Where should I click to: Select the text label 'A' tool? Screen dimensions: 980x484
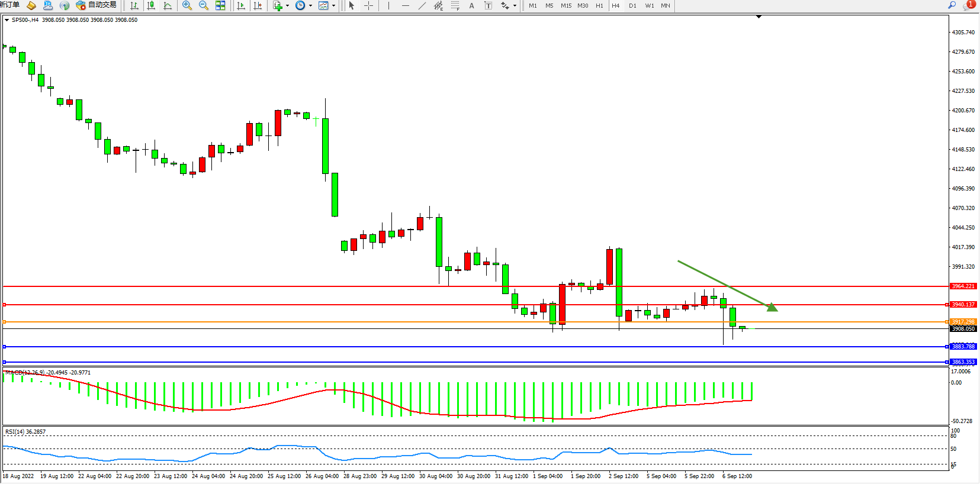pyautogui.click(x=471, y=5)
